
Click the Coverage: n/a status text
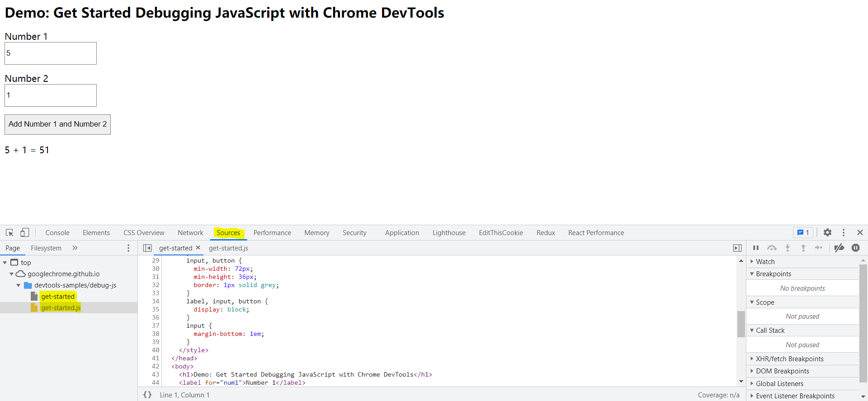point(718,395)
